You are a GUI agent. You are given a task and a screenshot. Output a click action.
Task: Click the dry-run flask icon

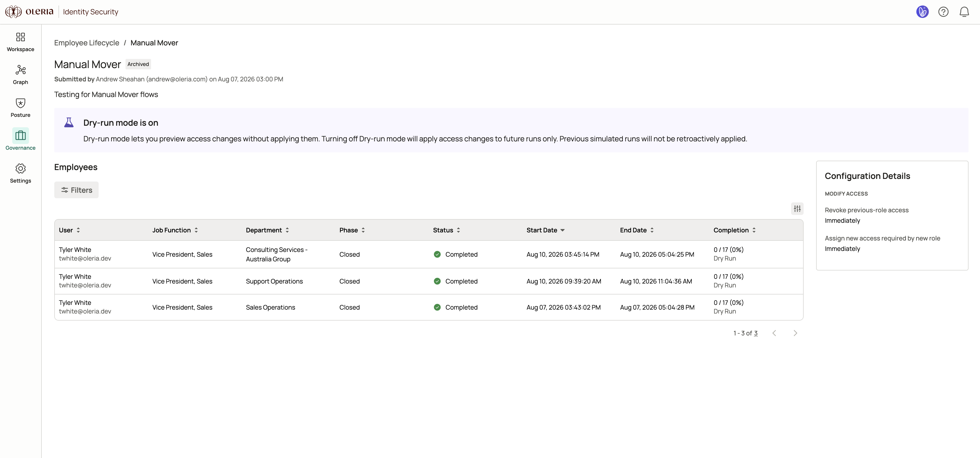69,123
